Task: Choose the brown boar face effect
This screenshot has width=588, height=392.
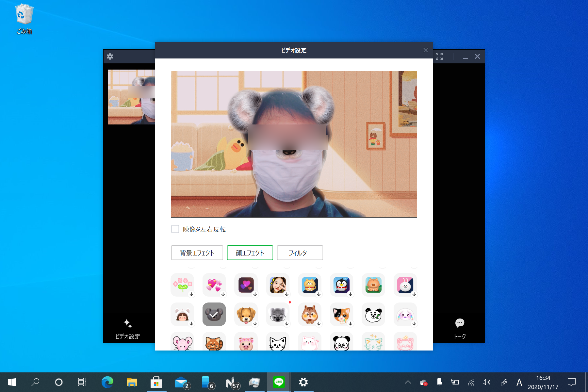Action: point(373,285)
